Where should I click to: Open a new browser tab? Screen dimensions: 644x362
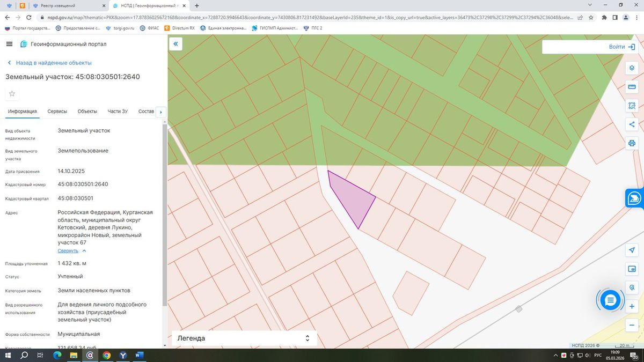pyautogui.click(x=197, y=5)
